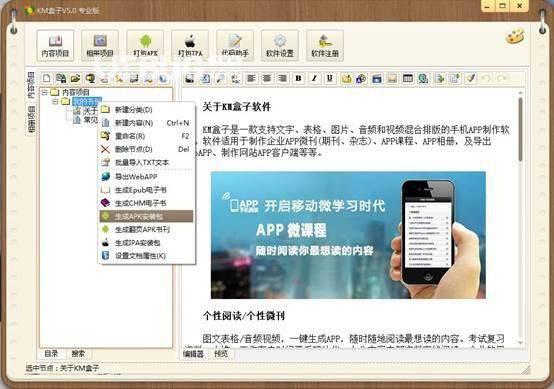Viewport: 554px width, 389px height.
Task: Click the status text 选中节点：关于KM盒子
Action: 63,368
